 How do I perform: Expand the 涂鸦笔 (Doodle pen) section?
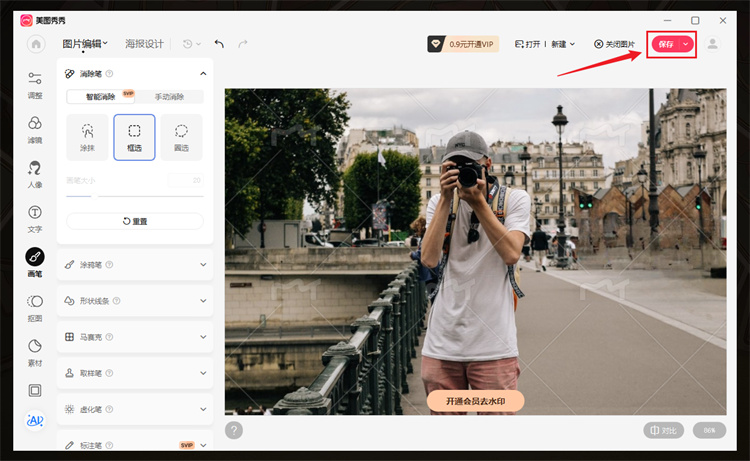click(134, 265)
